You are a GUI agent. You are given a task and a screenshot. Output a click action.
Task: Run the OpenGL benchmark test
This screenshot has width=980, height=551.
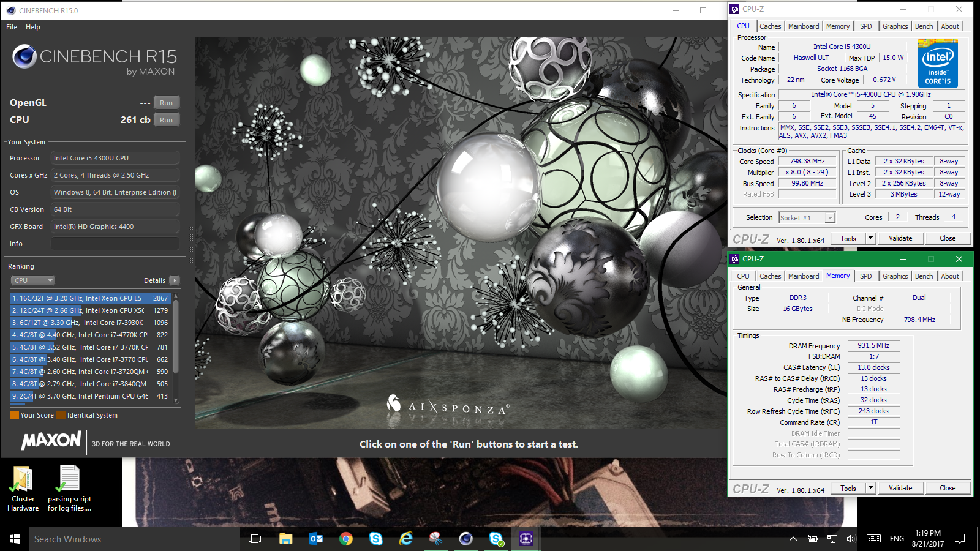click(166, 103)
